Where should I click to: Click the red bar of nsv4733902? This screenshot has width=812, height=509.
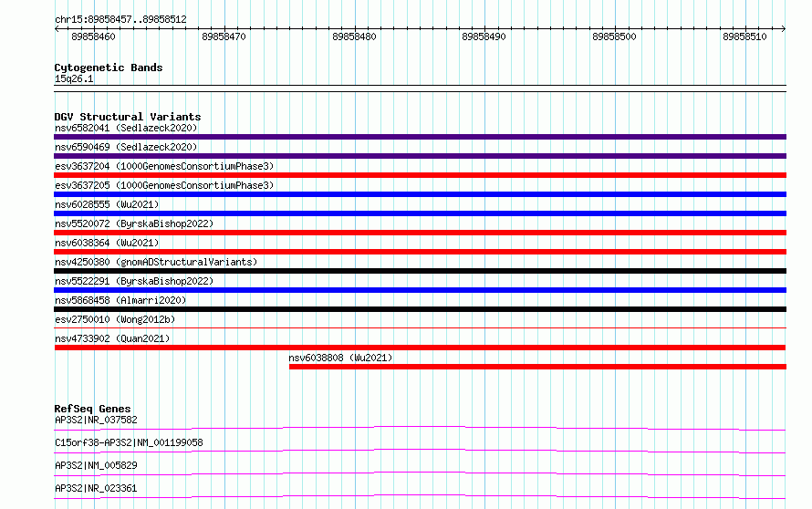pyautogui.click(x=420, y=348)
